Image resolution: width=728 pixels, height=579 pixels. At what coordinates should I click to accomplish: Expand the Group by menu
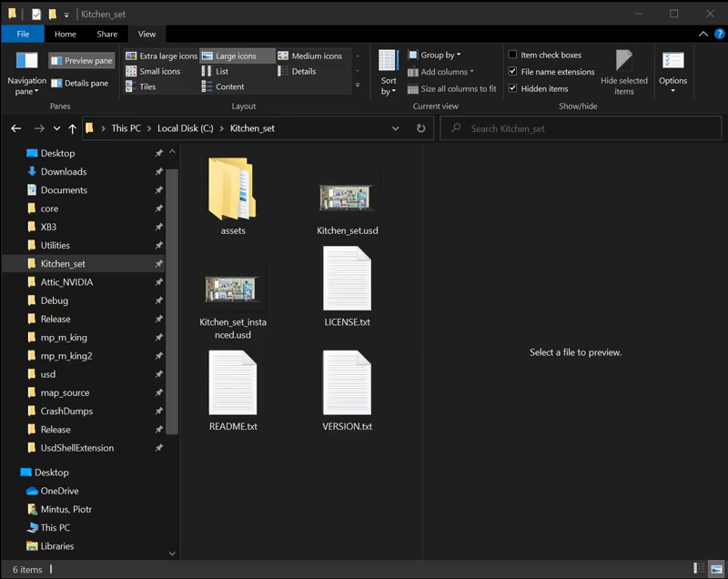coord(440,55)
